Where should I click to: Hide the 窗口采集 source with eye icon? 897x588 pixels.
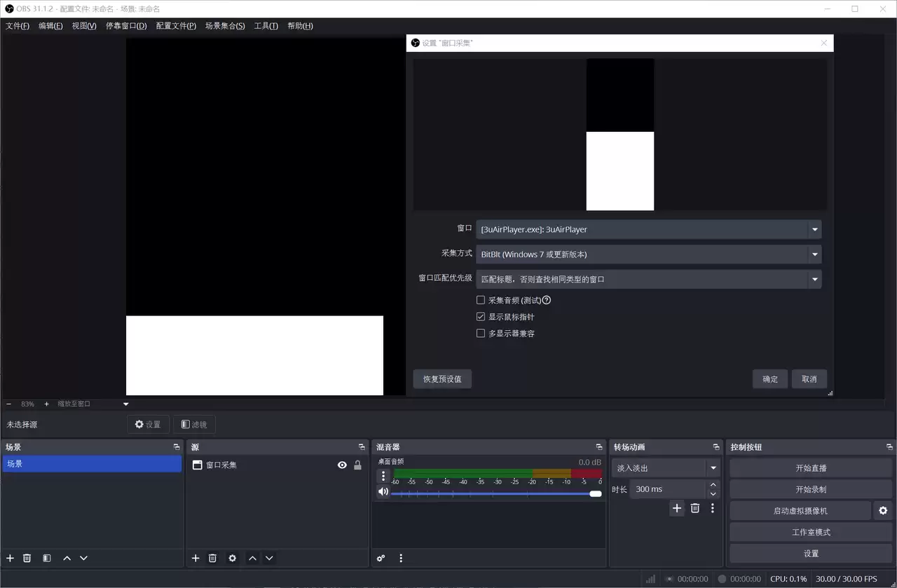point(342,465)
